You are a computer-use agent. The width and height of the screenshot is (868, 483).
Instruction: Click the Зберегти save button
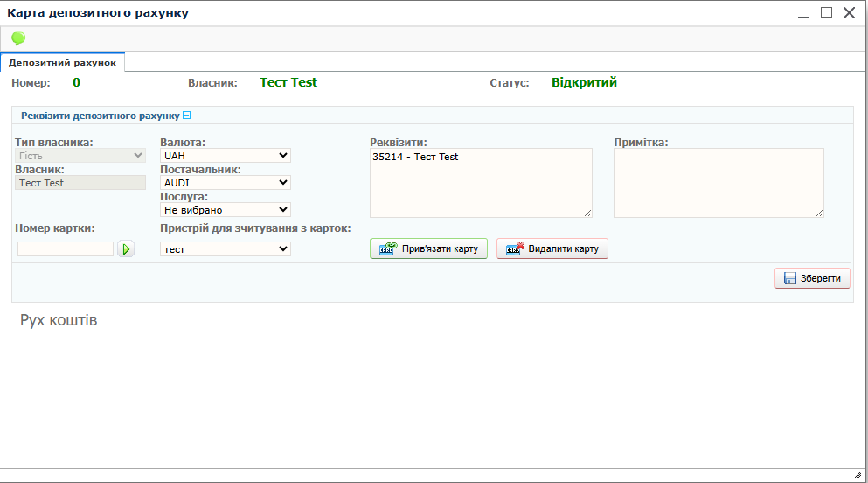tap(812, 278)
